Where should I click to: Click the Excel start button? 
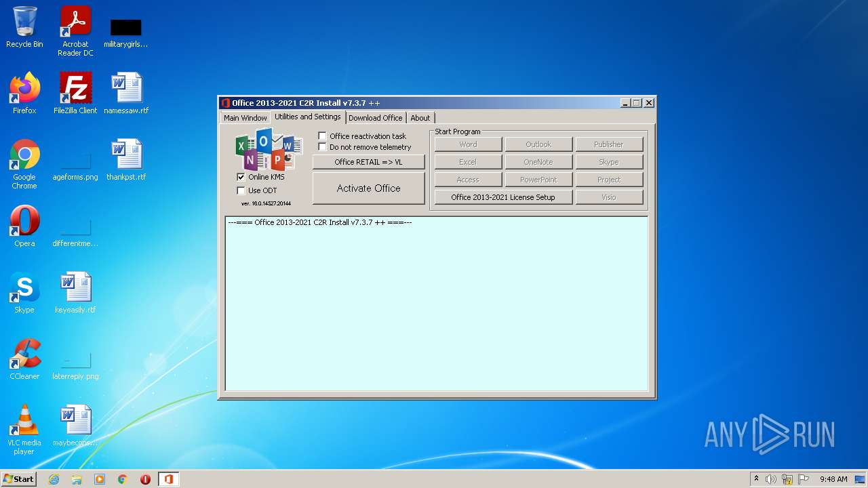pos(468,162)
